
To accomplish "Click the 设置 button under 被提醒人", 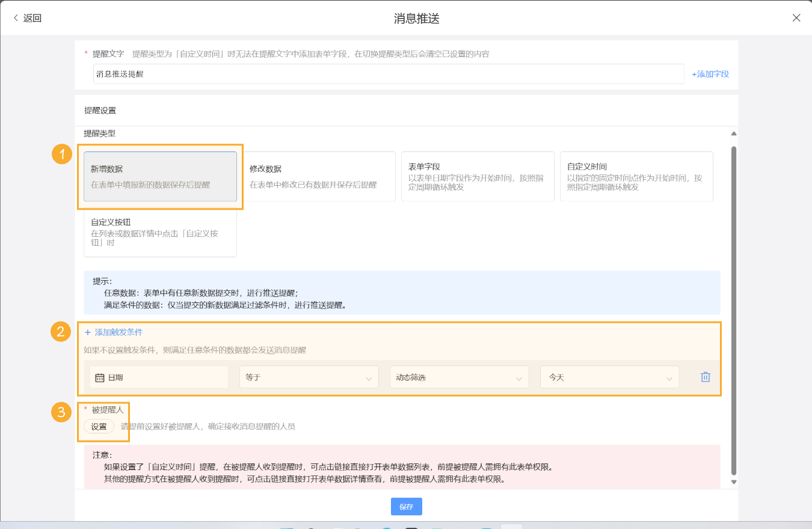I will click(x=100, y=426).
